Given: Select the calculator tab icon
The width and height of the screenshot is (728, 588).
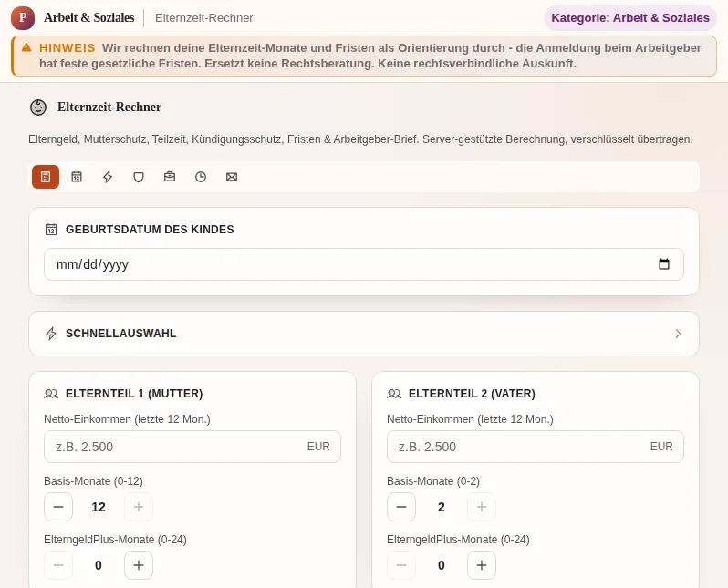Looking at the screenshot, I should coord(46,177).
